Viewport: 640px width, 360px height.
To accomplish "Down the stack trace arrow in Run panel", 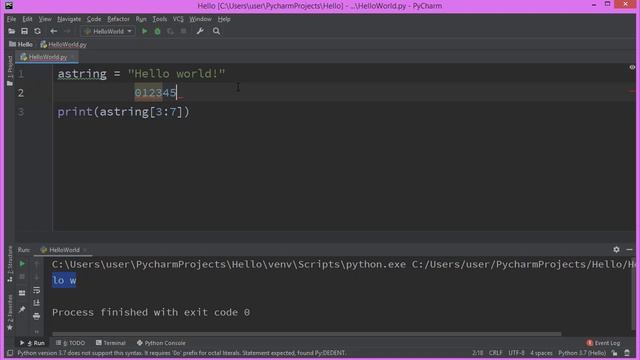I will point(36,277).
